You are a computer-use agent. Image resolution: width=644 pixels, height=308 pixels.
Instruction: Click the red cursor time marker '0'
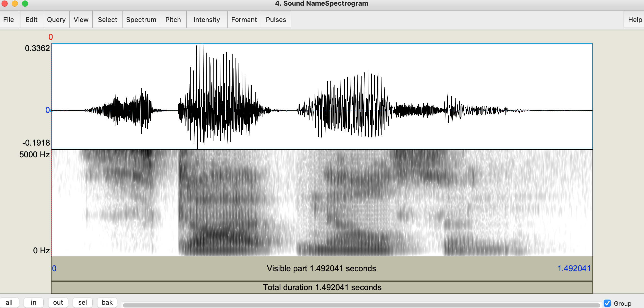tap(51, 37)
